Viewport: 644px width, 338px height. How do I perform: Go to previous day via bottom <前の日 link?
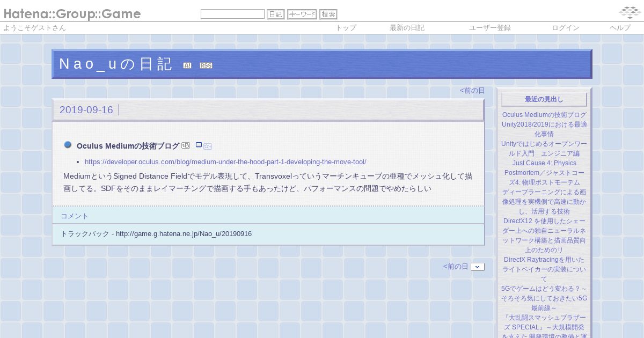[x=456, y=266]
